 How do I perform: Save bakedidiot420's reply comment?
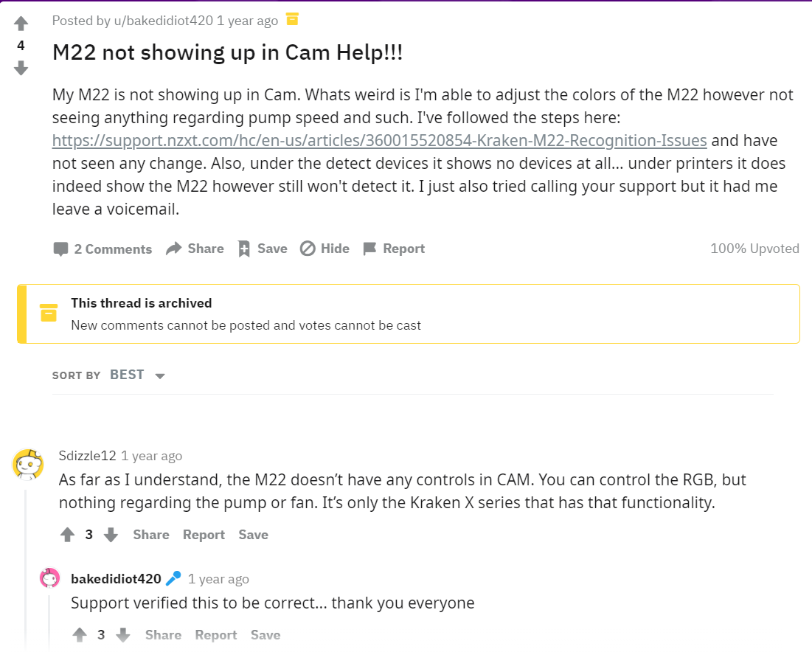(265, 635)
